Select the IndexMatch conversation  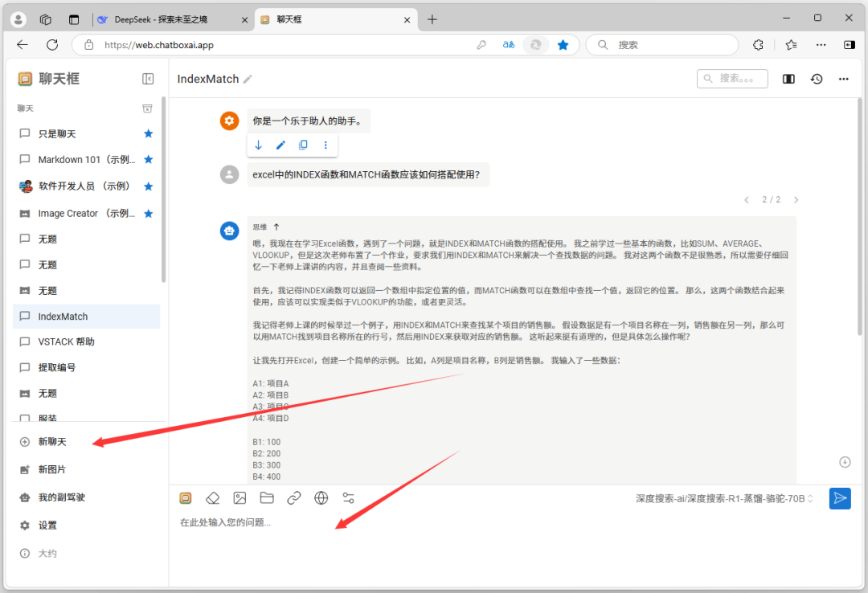click(87, 316)
